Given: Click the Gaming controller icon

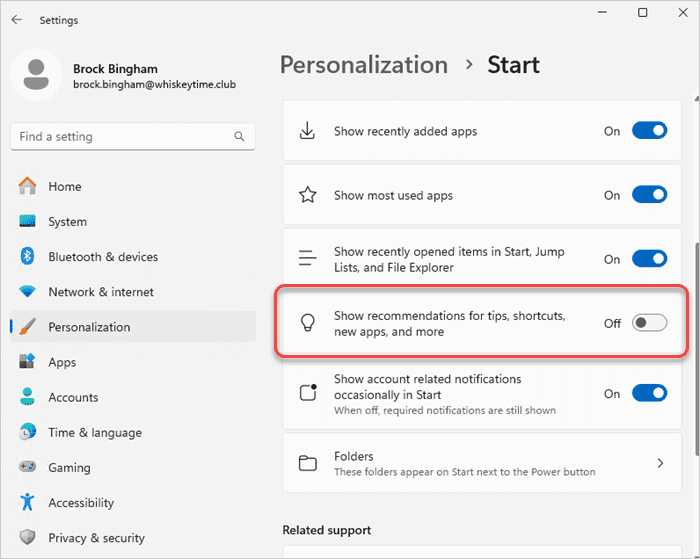Looking at the screenshot, I should tap(27, 467).
